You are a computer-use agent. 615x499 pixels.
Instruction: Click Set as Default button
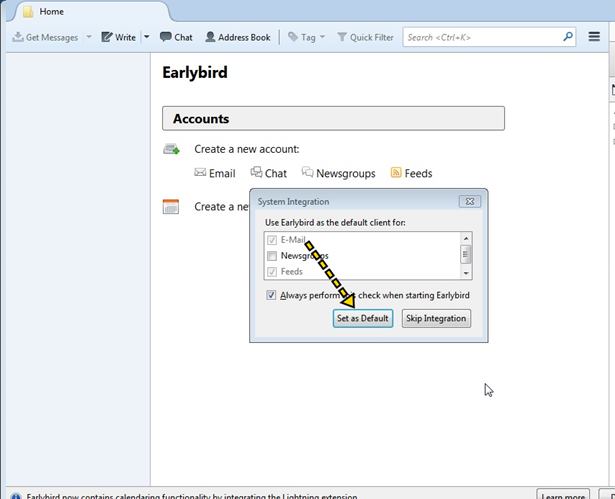pos(362,318)
